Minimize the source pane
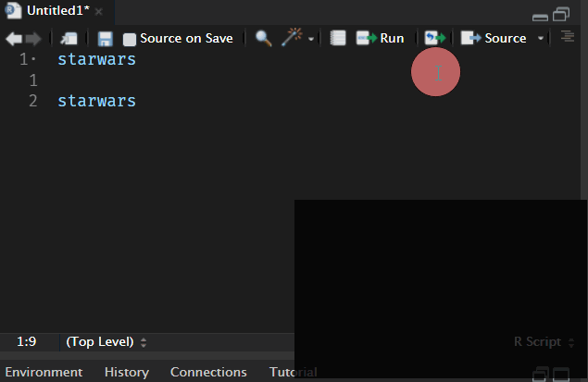This screenshot has height=382, width=588. [x=540, y=17]
